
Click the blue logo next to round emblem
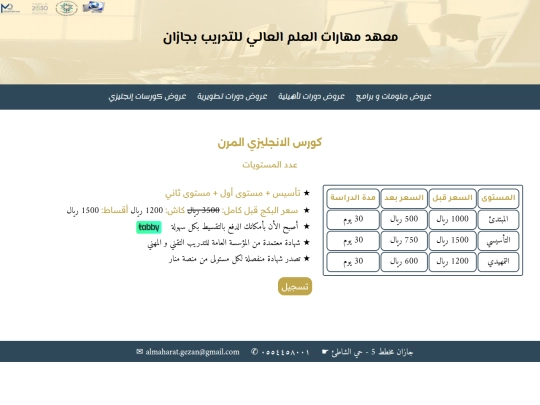(93, 7)
